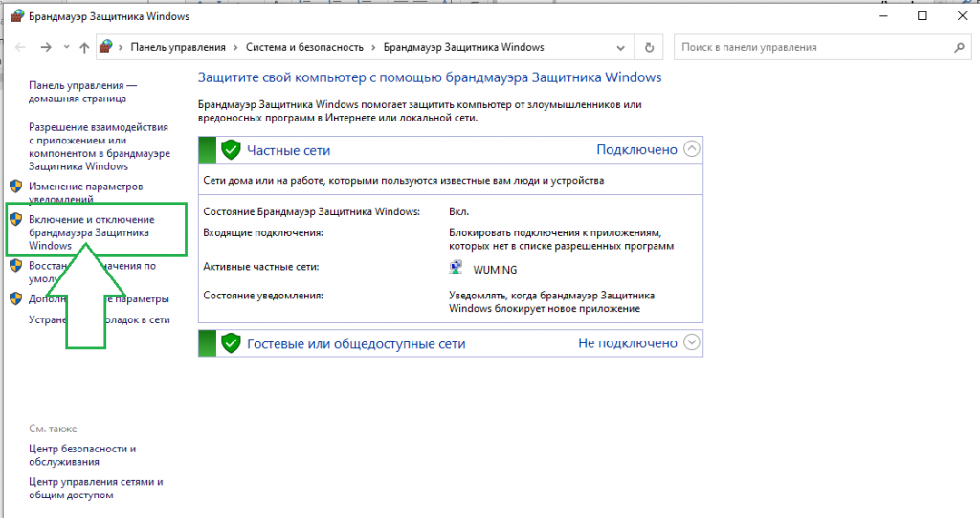Open Изменение параметров уведомлений link
Image resolution: width=980 pixels, height=528 pixels.
[x=85, y=192]
